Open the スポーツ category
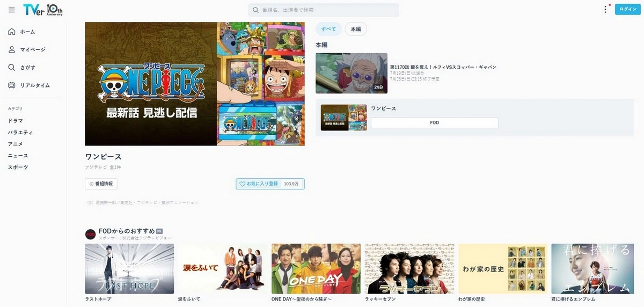Viewport: 644px width, 307px height. (18, 167)
